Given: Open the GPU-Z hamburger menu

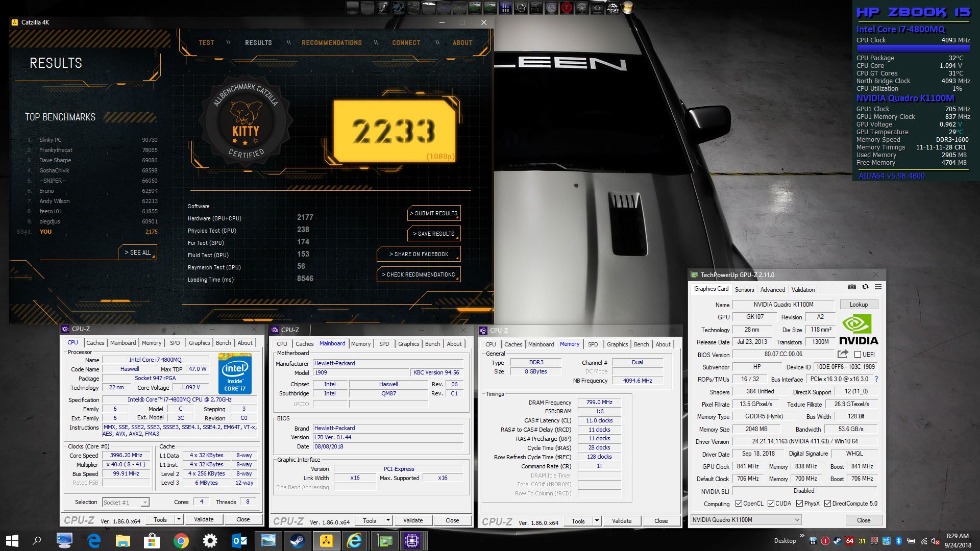Looking at the screenshot, I should coord(878,287).
